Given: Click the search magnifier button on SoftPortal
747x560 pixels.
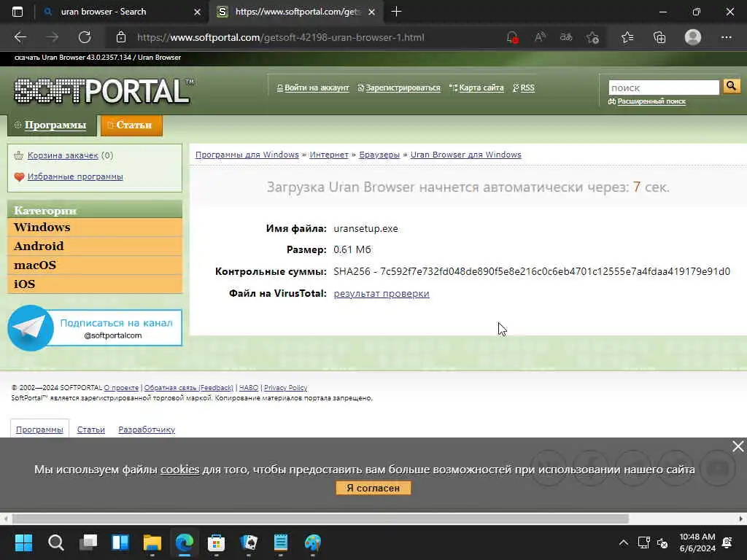Looking at the screenshot, I should 731,86.
